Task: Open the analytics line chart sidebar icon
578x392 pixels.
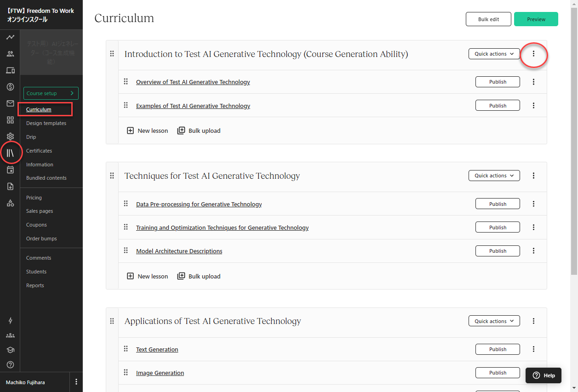Action: (x=10, y=37)
